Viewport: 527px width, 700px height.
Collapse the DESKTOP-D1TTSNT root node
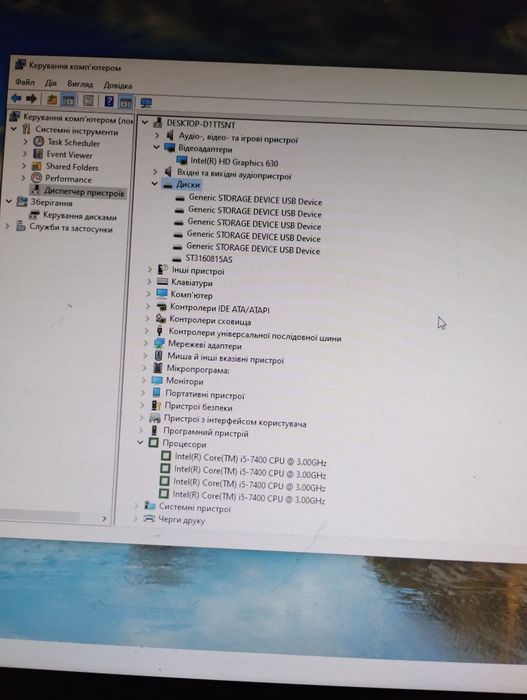click(x=145, y=122)
